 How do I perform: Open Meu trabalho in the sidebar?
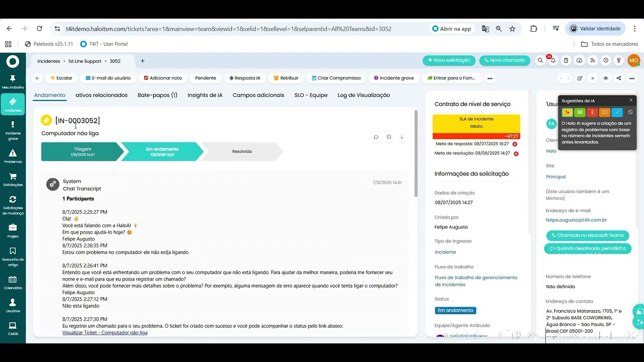[13, 82]
